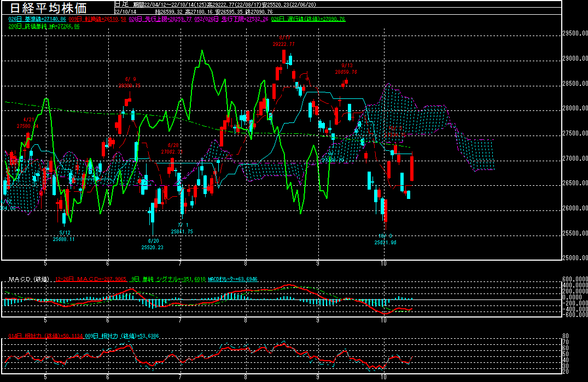Click the 始26599.32 open value in header
Image resolution: width=588 pixels, height=382 pixels.
(169, 12)
